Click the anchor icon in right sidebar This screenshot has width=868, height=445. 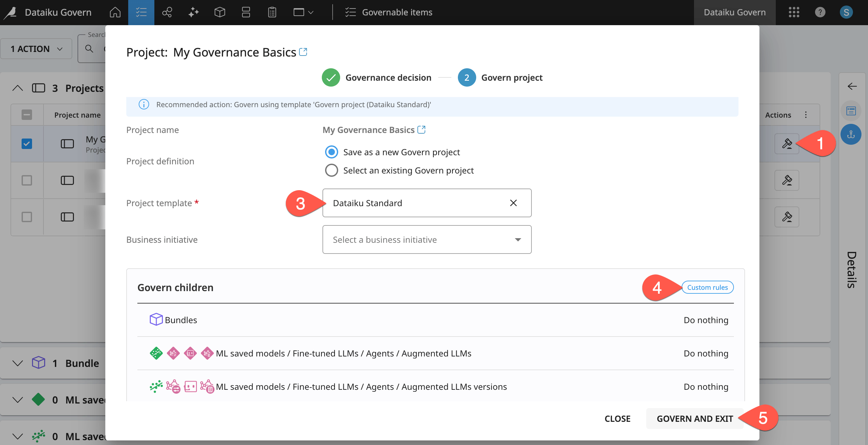[850, 135]
